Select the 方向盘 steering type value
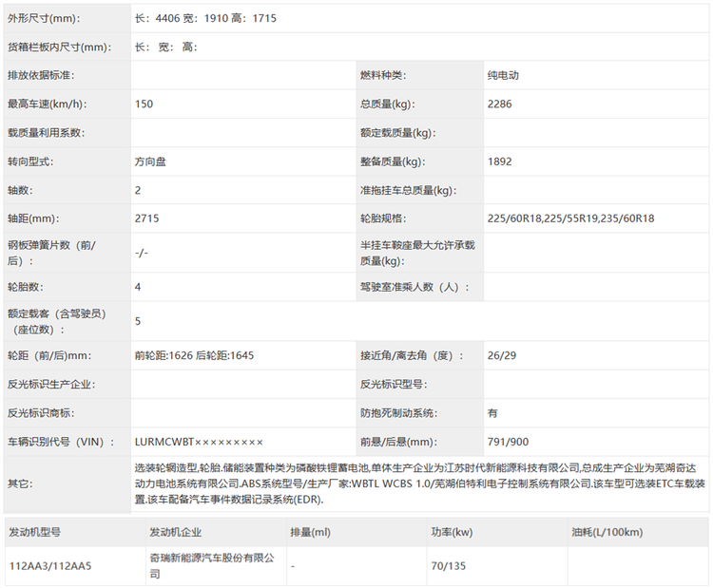The width and height of the screenshot is (713, 588). [151, 161]
